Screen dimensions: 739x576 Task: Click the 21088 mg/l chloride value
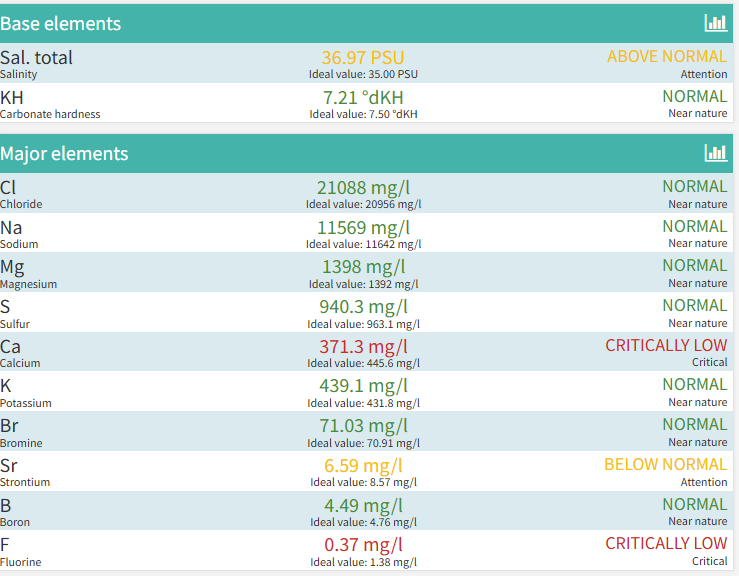pos(363,188)
